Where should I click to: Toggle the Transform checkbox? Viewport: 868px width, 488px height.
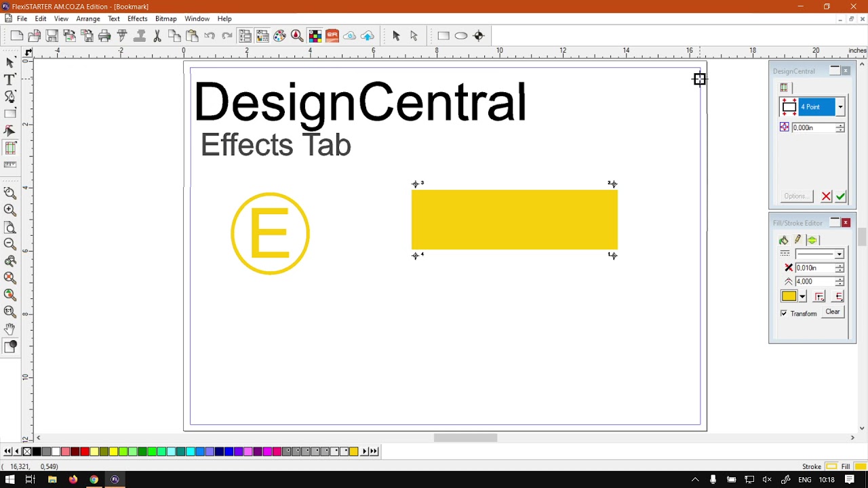[784, 313]
